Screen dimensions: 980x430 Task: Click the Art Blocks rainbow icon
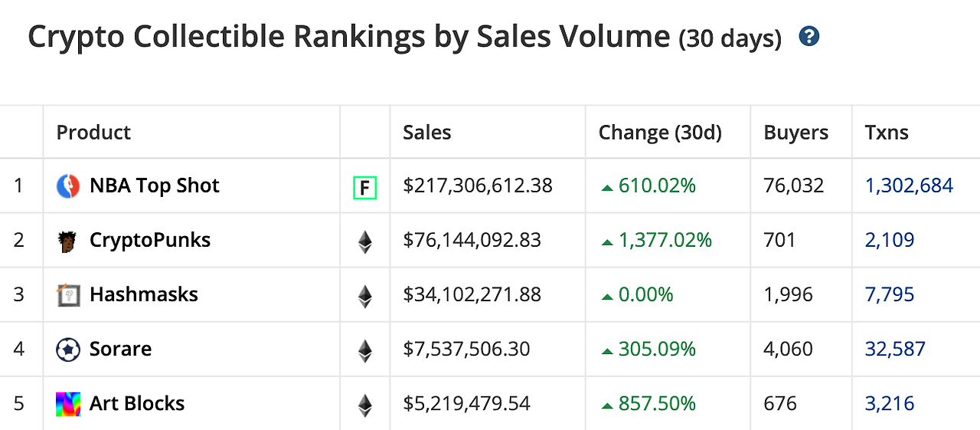68,404
